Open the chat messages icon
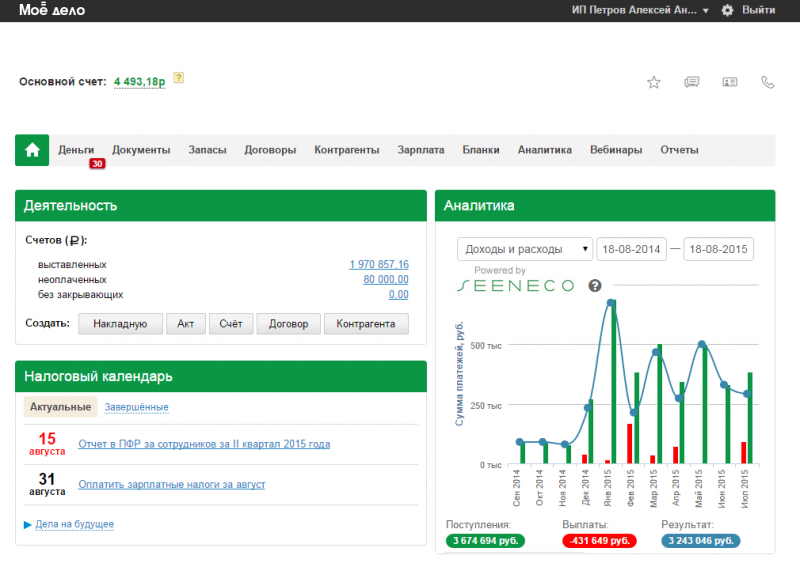The width and height of the screenshot is (800, 563). click(x=692, y=82)
